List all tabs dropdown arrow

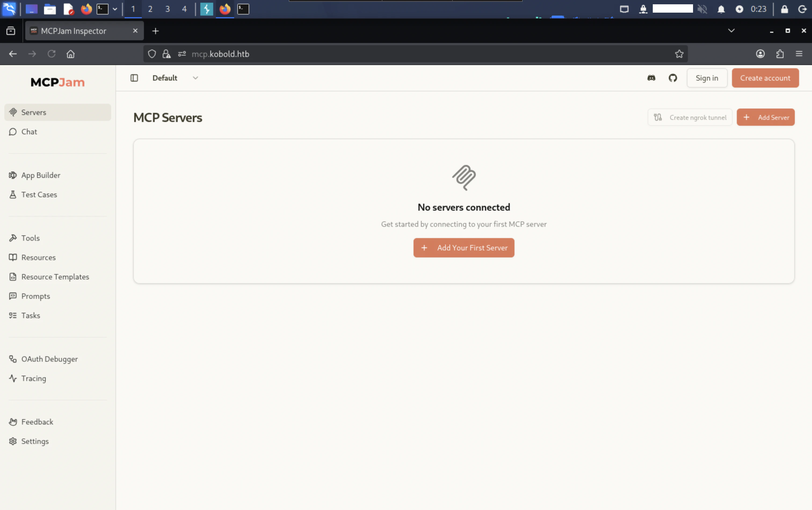tap(731, 31)
